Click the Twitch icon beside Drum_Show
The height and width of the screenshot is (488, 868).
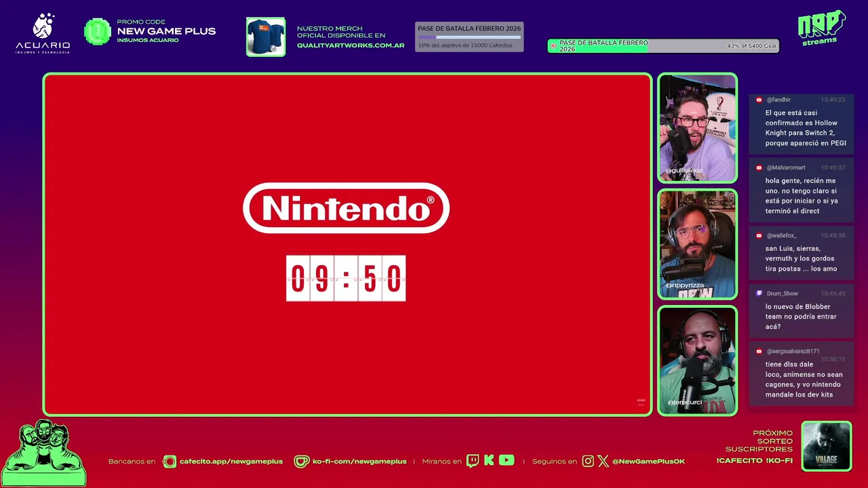pyautogui.click(x=759, y=293)
